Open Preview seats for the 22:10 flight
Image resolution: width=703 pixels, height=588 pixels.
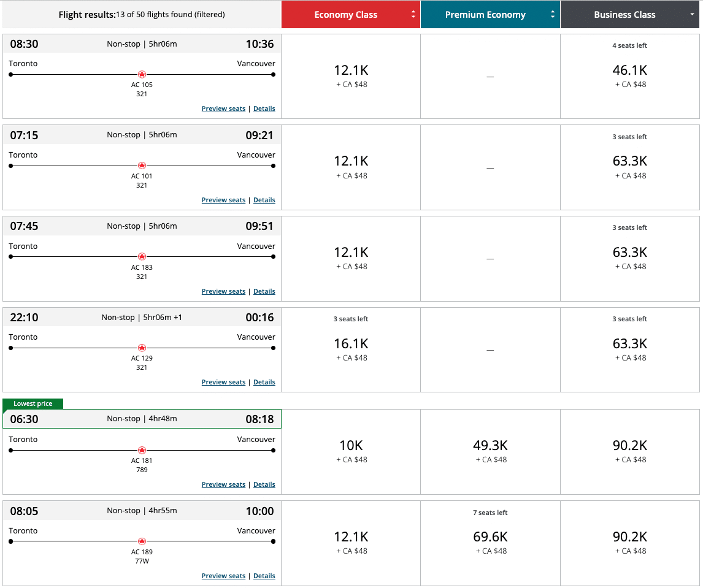[223, 383]
